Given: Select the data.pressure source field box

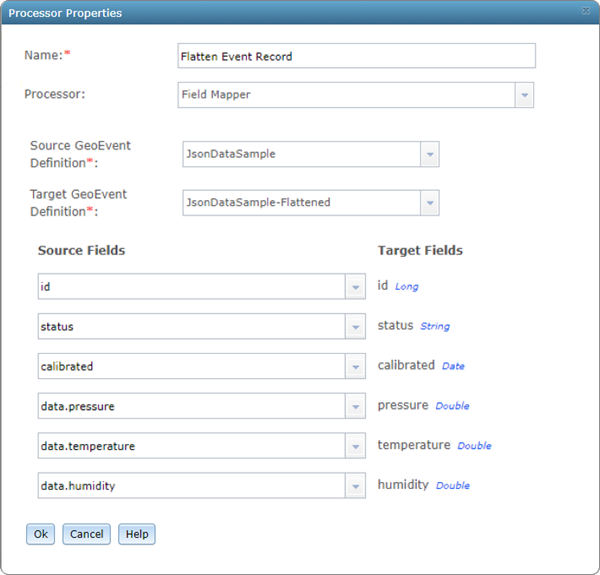Looking at the screenshot, I should point(191,407).
